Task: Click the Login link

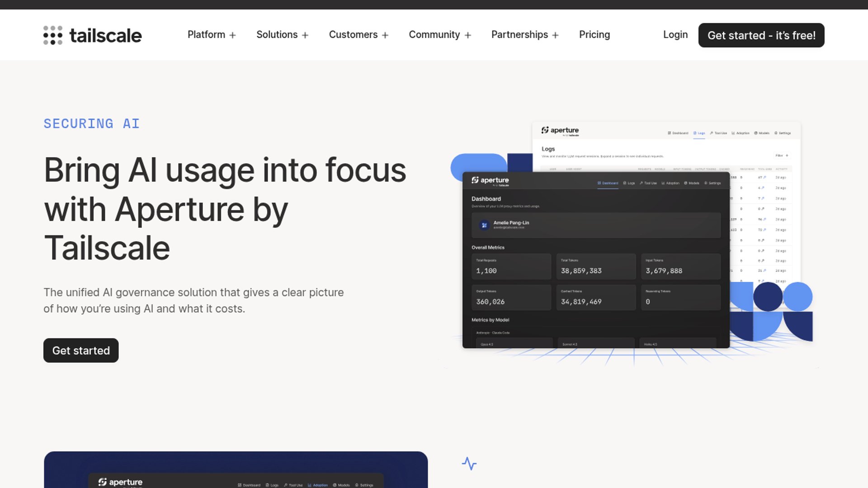Action: (675, 35)
